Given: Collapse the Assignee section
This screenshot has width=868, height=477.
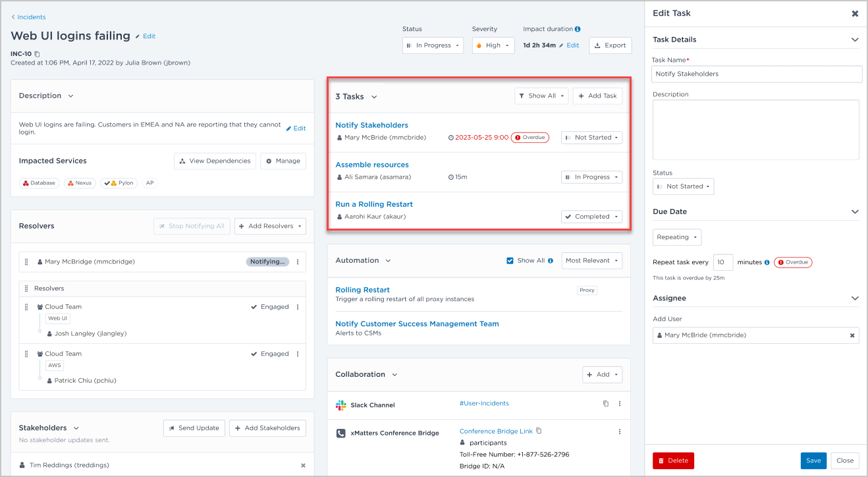Looking at the screenshot, I should tap(855, 298).
